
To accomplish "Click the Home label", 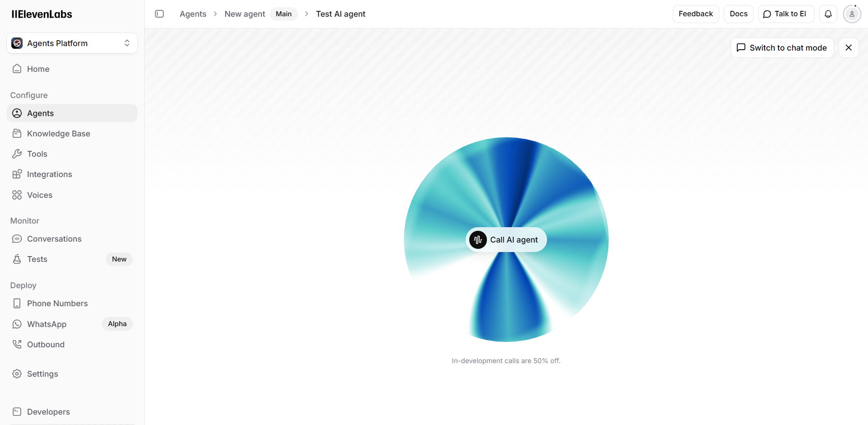I will coord(38,69).
